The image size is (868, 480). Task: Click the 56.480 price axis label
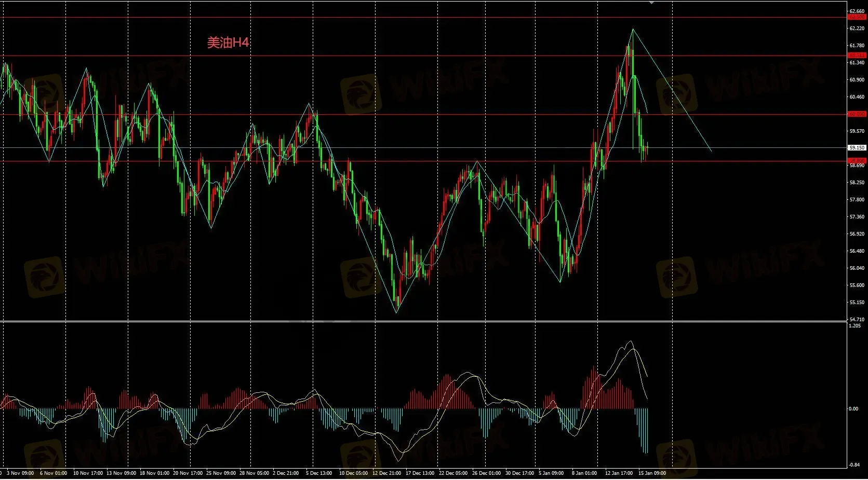coord(857,251)
